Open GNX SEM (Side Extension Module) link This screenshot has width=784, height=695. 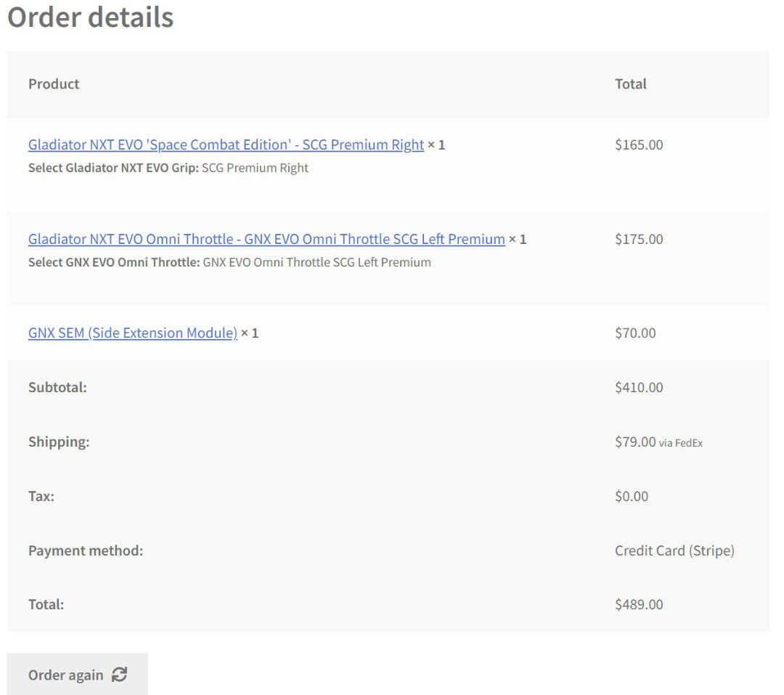click(x=133, y=333)
